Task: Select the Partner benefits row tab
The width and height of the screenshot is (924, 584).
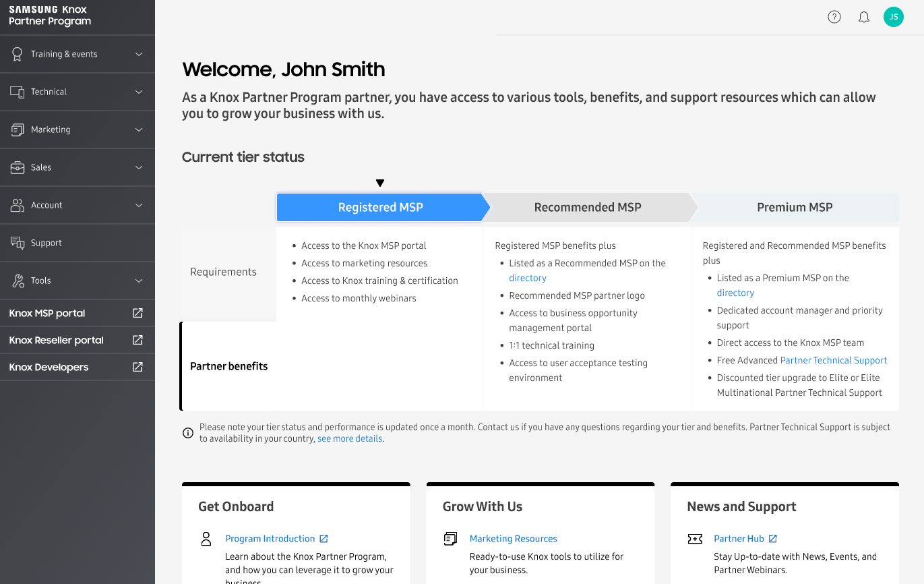Action: [228, 366]
